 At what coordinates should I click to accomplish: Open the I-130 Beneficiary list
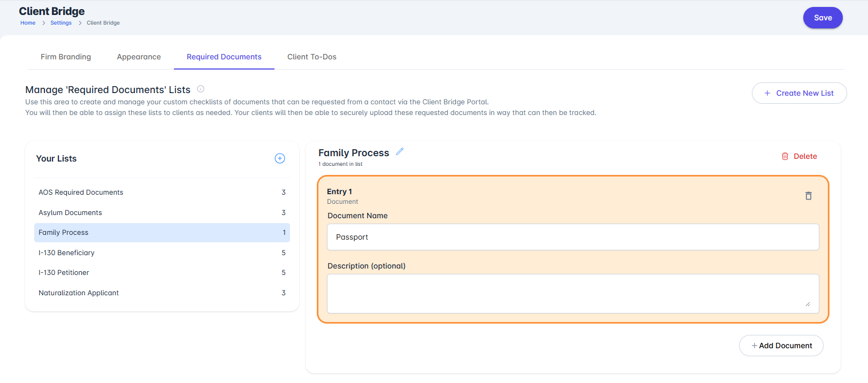[66, 253]
